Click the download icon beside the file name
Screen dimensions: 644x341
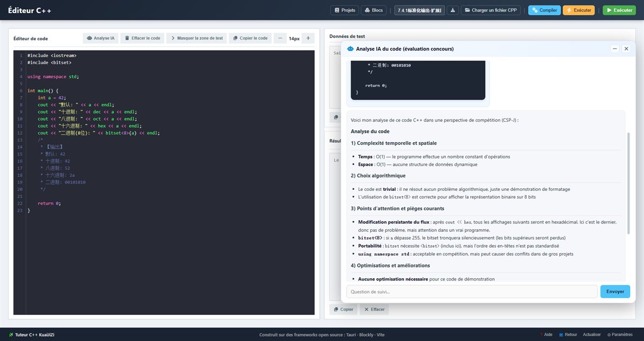[x=453, y=10]
